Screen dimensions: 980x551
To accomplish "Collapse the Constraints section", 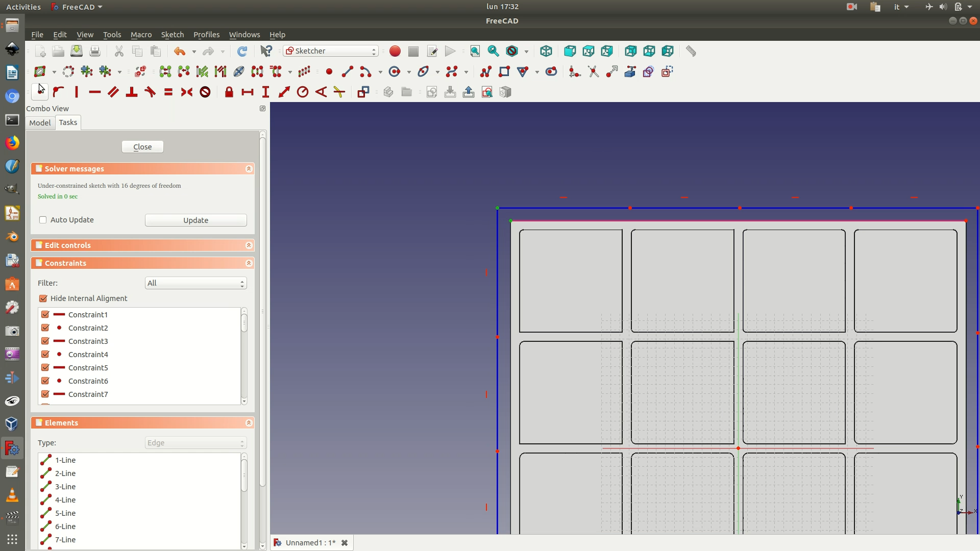I will click(x=249, y=263).
